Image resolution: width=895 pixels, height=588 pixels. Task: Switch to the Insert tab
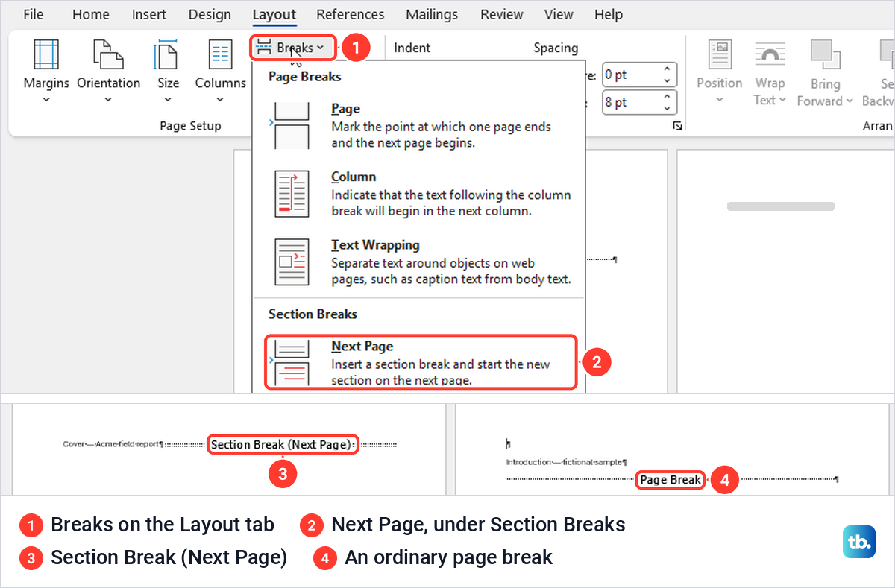click(149, 14)
